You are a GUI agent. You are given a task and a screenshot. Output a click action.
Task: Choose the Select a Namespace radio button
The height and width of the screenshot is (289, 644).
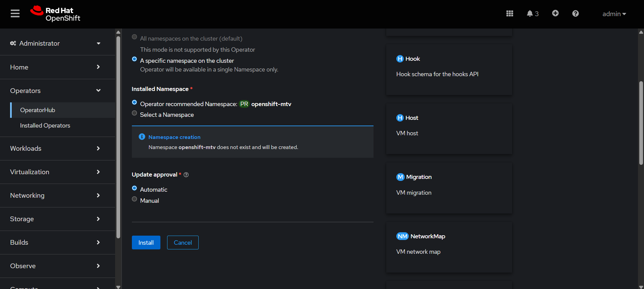135,113
